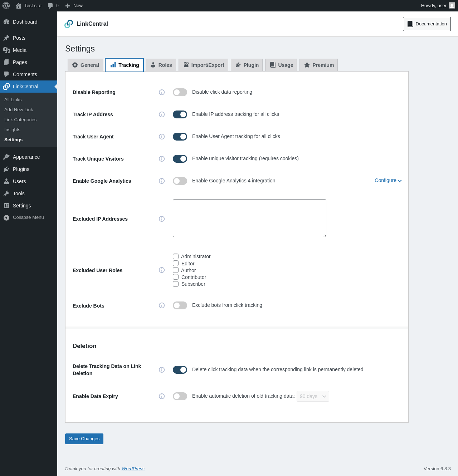The image size is (458, 476).
Task: Enable the Google Analytics 4 integration toggle
Action: (180, 181)
